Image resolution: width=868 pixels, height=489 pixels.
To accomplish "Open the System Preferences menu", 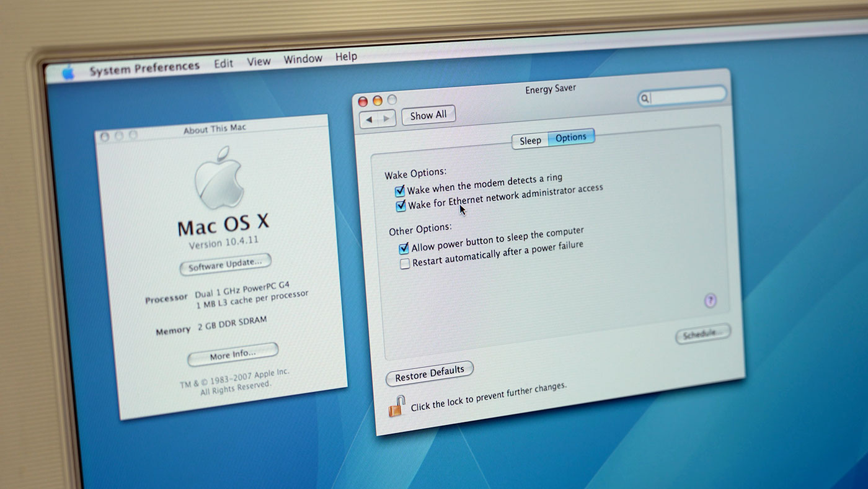I will 144,68.
